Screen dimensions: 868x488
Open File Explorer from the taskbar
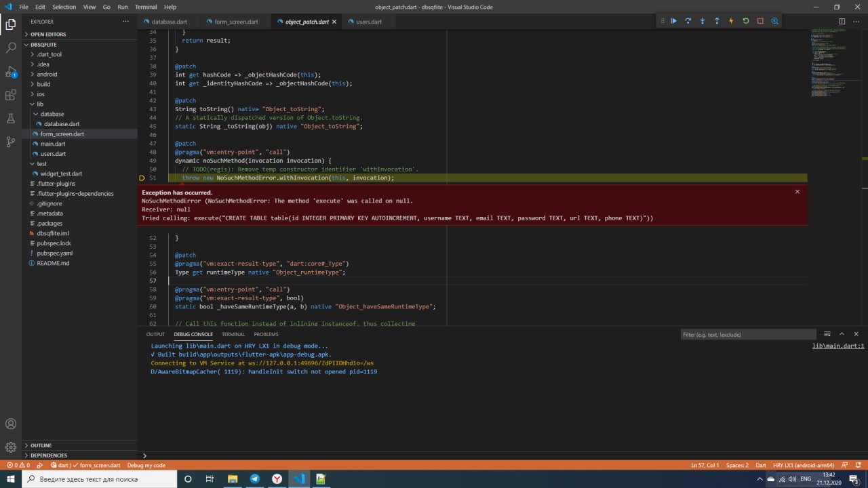[232, 479]
